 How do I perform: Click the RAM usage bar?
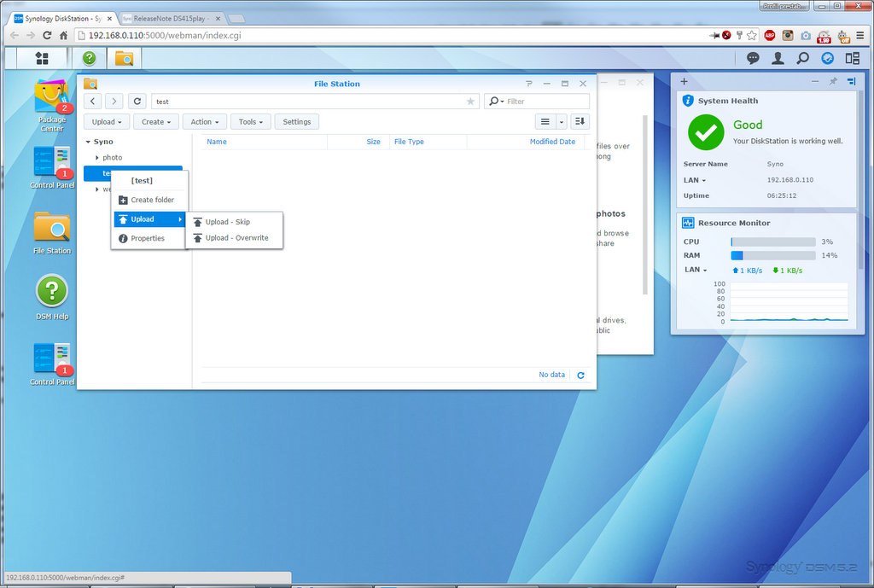pyautogui.click(x=773, y=255)
